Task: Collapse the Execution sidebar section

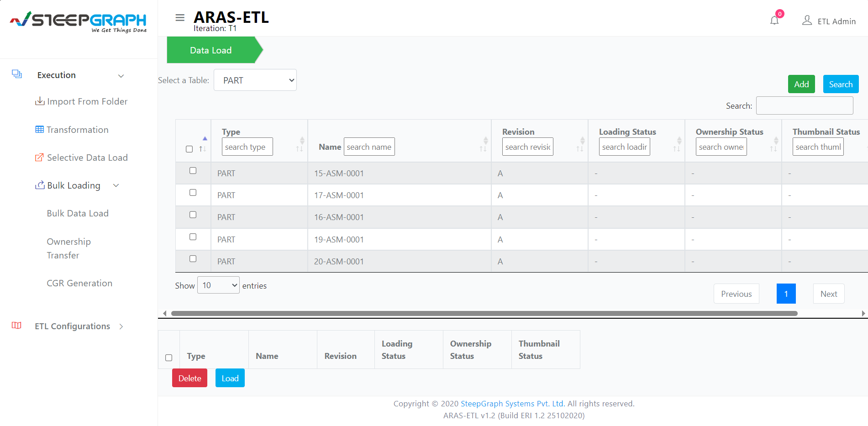Action: click(121, 75)
